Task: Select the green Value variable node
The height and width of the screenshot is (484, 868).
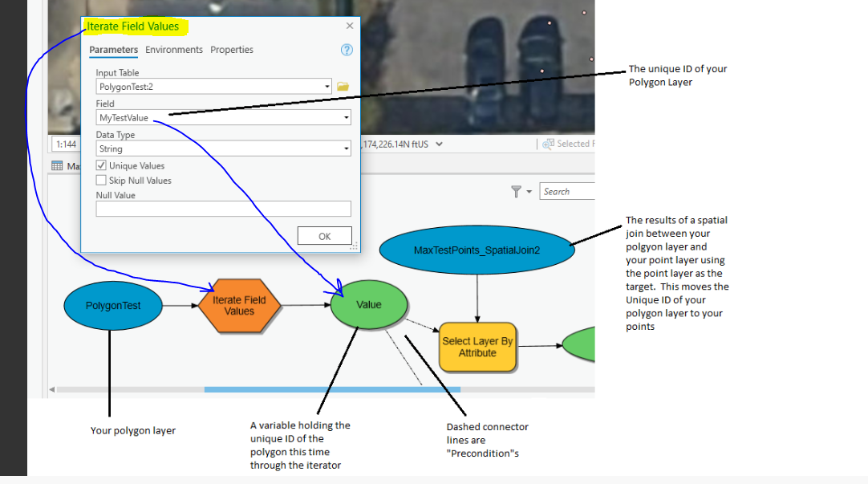Action: 368,305
